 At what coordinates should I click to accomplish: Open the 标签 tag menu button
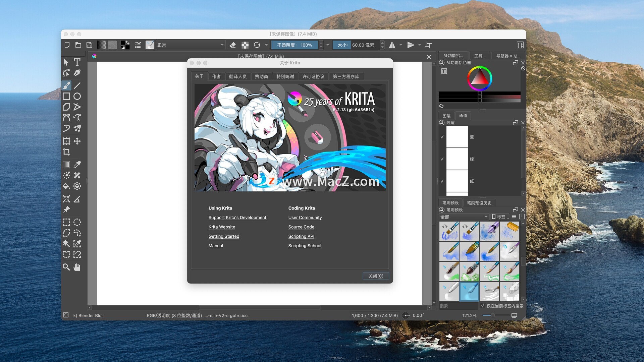click(499, 217)
